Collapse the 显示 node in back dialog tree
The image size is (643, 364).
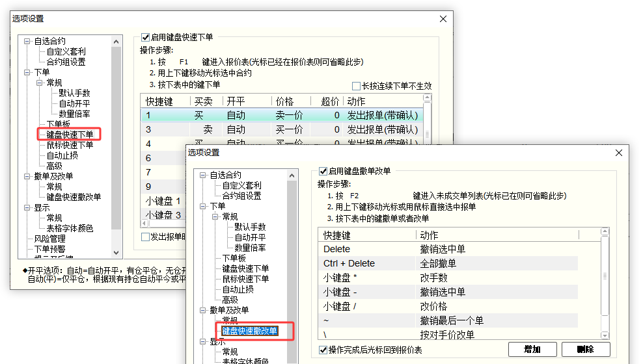pyautogui.click(x=27, y=207)
